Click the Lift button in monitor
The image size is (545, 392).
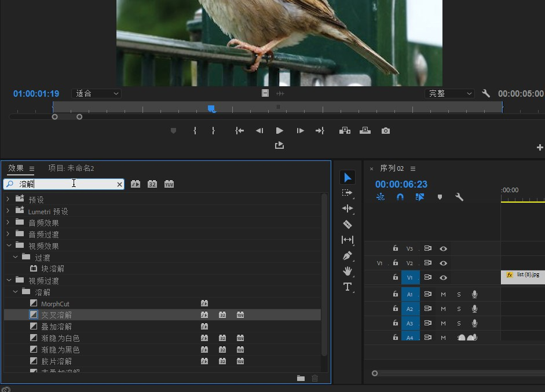point(345,131)
